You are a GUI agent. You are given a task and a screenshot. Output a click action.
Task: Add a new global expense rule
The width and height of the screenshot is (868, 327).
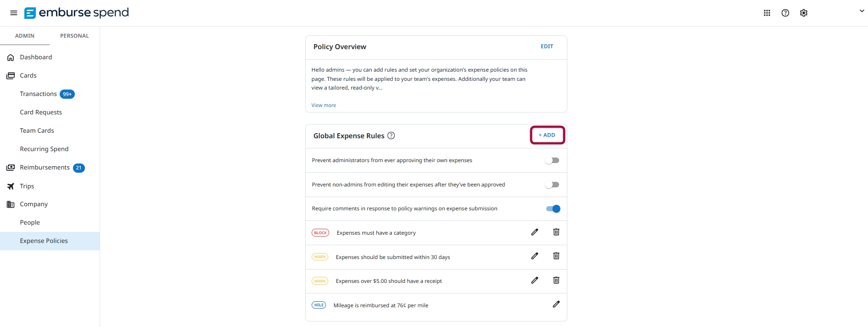[547, 135]
